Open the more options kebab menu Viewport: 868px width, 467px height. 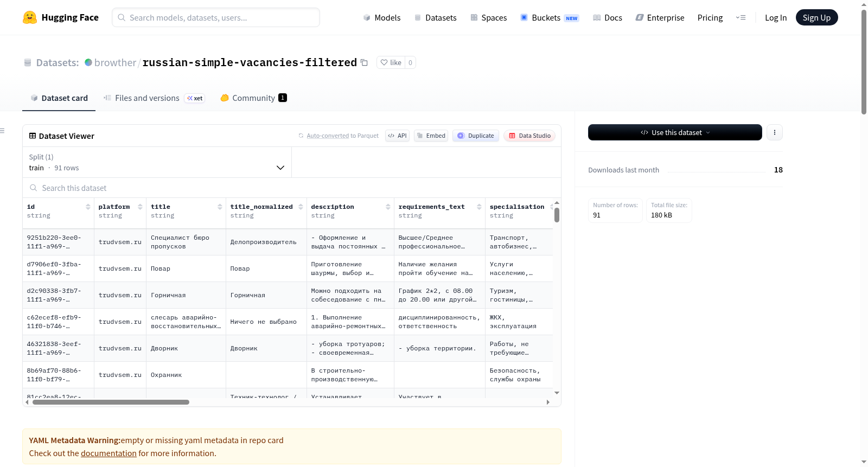(775, 132)
